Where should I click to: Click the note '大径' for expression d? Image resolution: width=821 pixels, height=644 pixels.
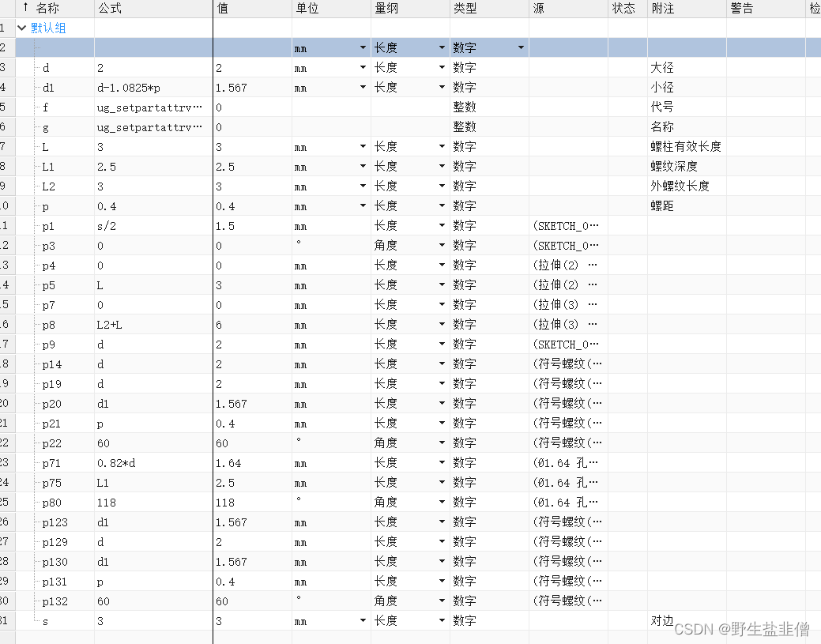(x=662, y=67)
